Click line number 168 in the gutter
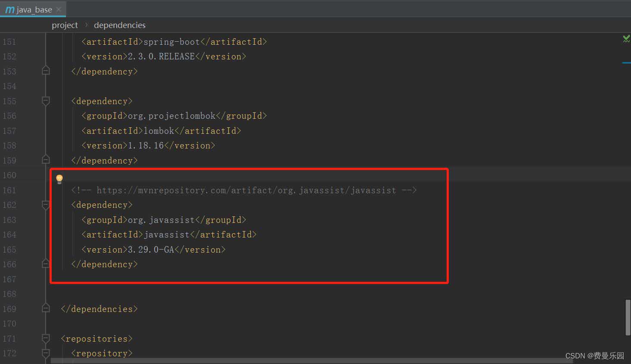 9,294
